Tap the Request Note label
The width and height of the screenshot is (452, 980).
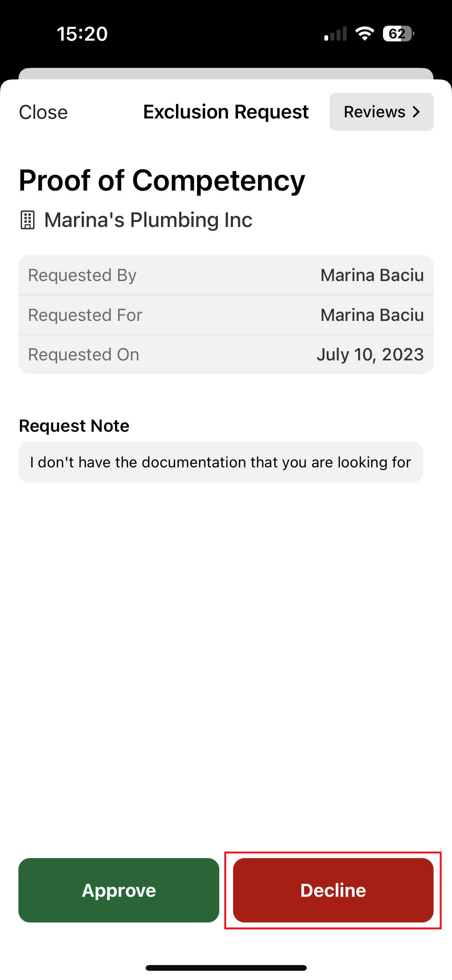pyautogui.click(x=74, y=426)
